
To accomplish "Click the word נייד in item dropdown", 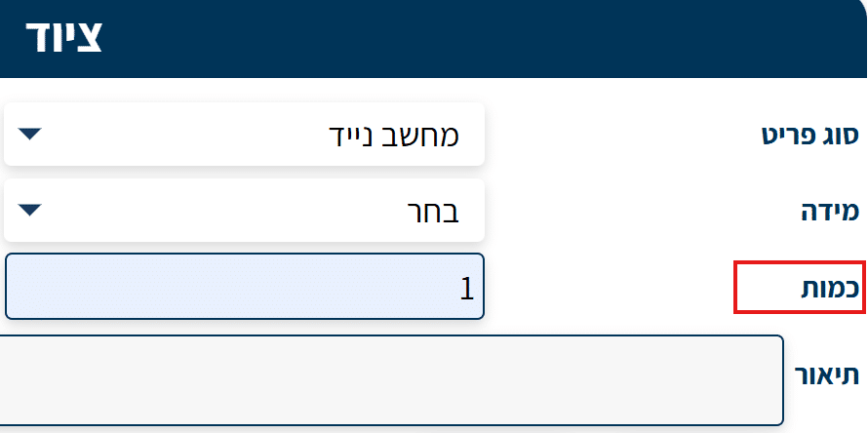I will pos(357,135).
